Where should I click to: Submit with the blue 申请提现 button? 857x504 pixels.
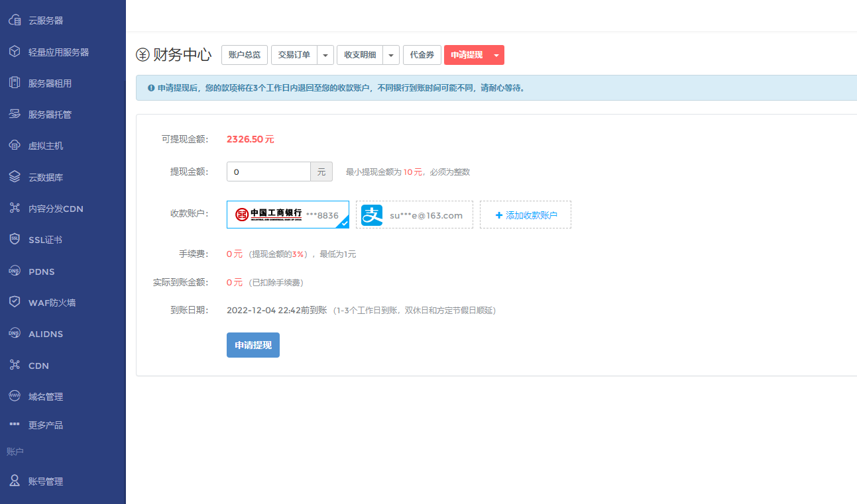pos(253,345)
